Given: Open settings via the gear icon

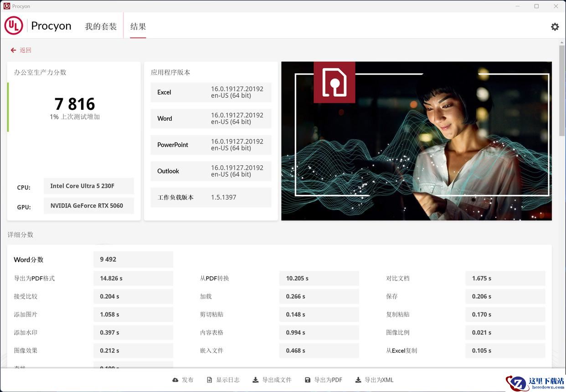Looking at the screenshot, I should coord(555,26).
